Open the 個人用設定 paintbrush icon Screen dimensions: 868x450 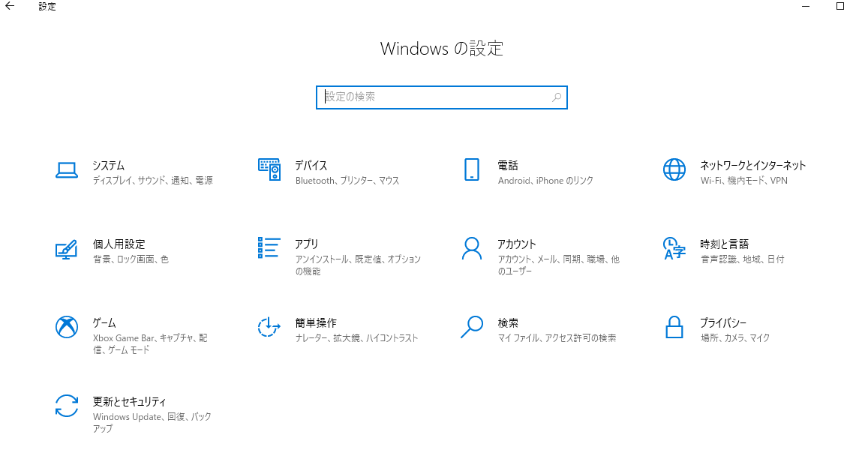pyautogui.click(x=67, y=250)
